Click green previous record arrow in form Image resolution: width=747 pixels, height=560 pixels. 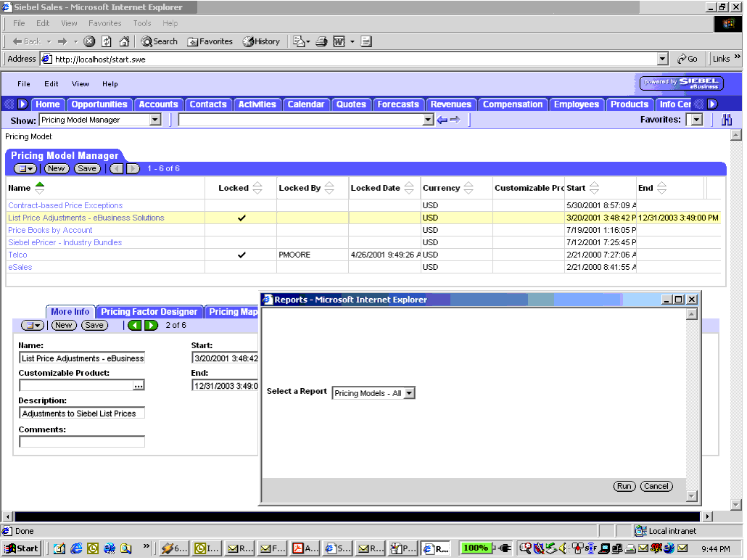[135, 325]
